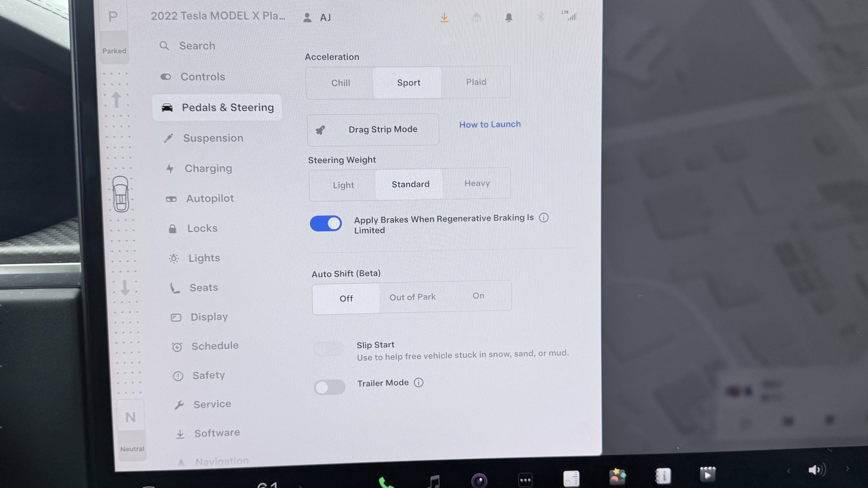Open the Service menu
This screenshot has height=488, width=868.
203,404
